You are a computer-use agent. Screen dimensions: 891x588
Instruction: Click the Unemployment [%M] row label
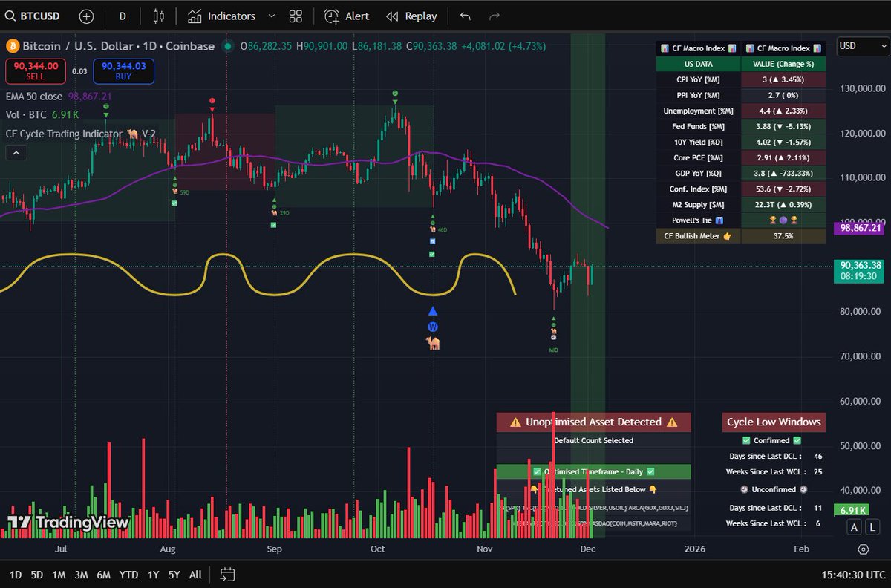[x=699, y=111]
